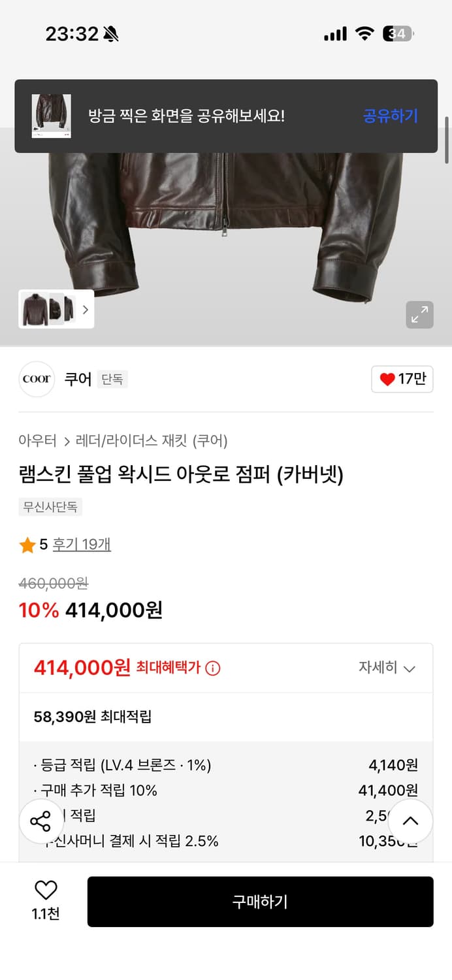Select the jacket front thumbnail image
This screenshot has height=980, width=452.
pos(35,309)
